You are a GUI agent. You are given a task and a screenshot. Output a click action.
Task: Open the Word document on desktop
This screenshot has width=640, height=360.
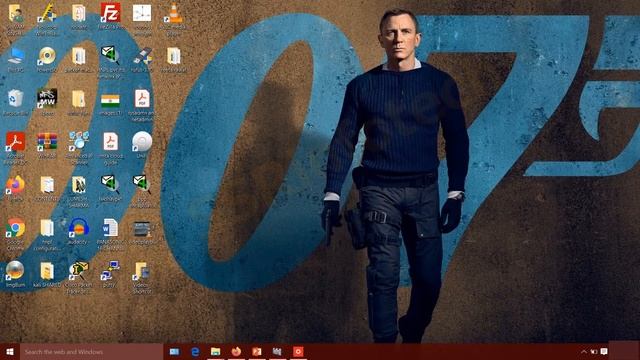pyautogui.click(x=110, y=234)
